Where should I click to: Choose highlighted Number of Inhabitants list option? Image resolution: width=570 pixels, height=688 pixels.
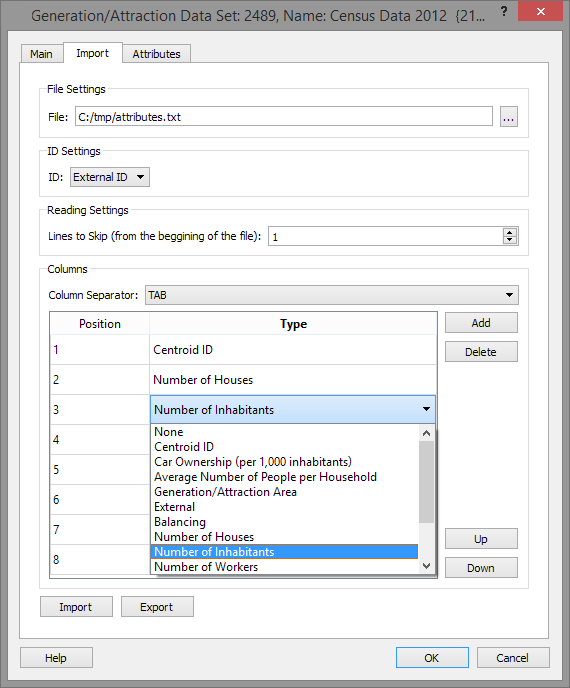click(x=284, y=552)
